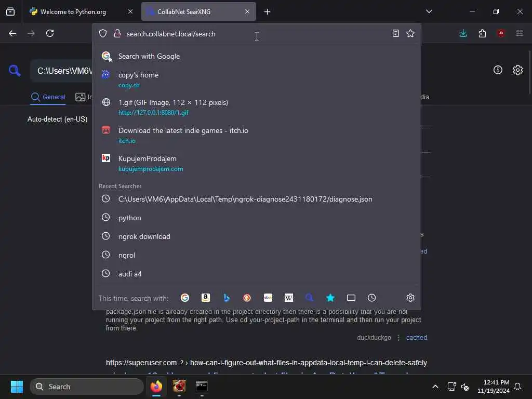Click the duckduckgo engine label
This screenshot has height=399, width=532.
coord(374,338)
